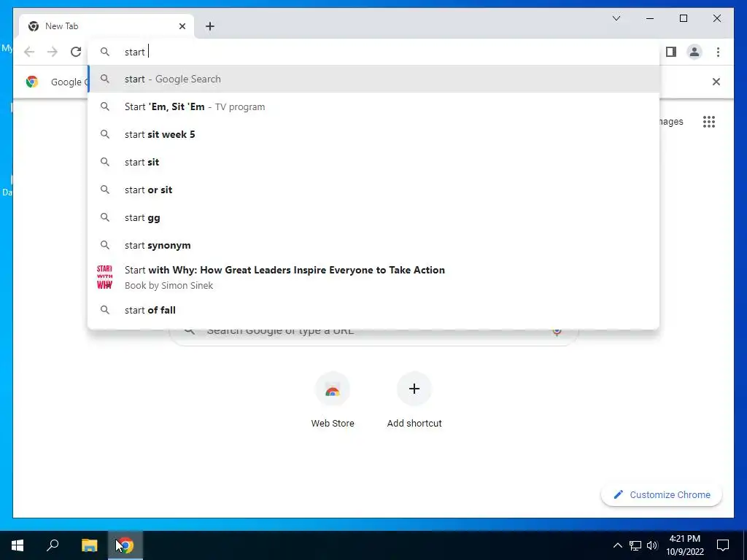
Task: Minimize the Chrome window
Action: [650, 18]
